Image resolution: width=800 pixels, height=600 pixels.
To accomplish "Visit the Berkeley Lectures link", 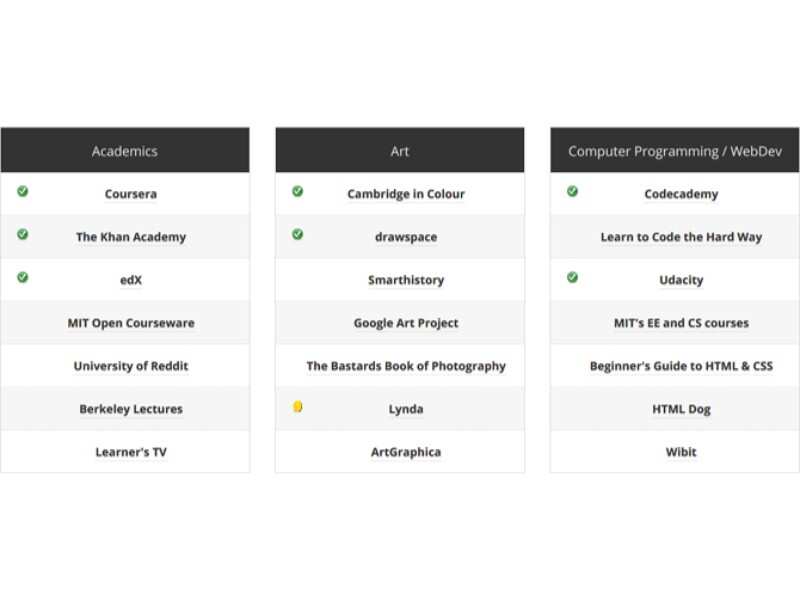I will tap(131, 409).
